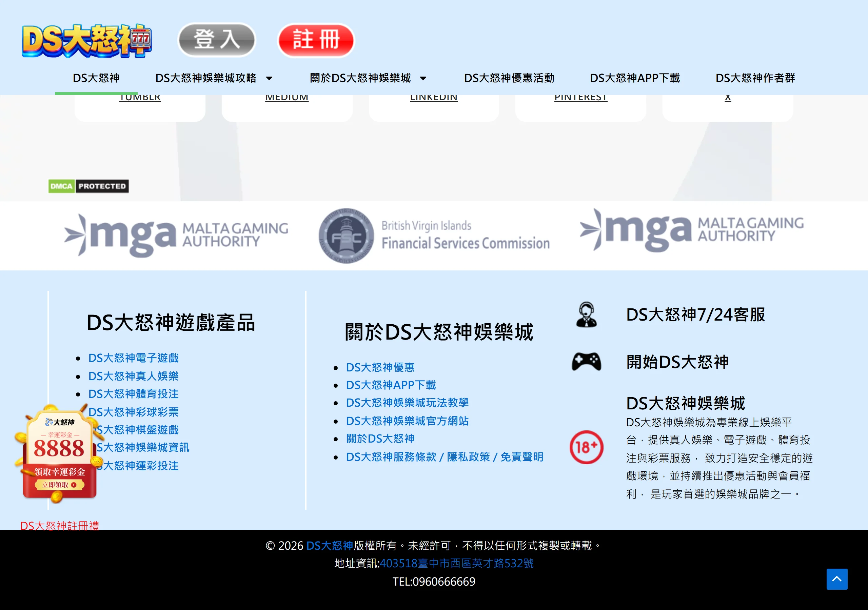Image resolution: width=868 pixels, height=610 pixels.
Task: Open the DS大怒神彩球彩票 link
Action: pyautogui.click(x=134, y=412)
